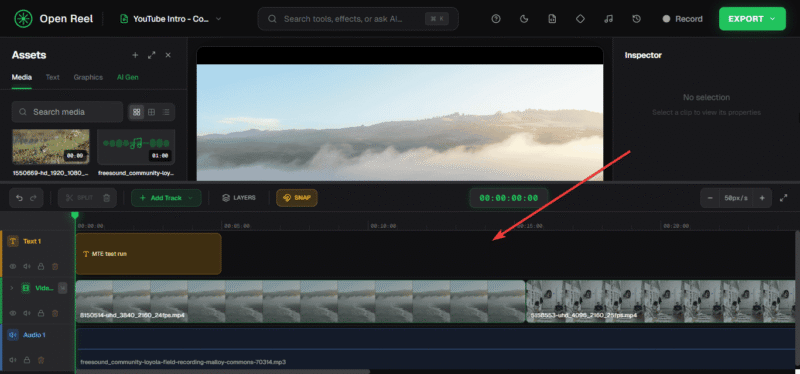Image resolution: width=800 pixels, height=374 pixels.
Task: Click the gray badge beside the Video track name
Action: (x=62, y=288)
